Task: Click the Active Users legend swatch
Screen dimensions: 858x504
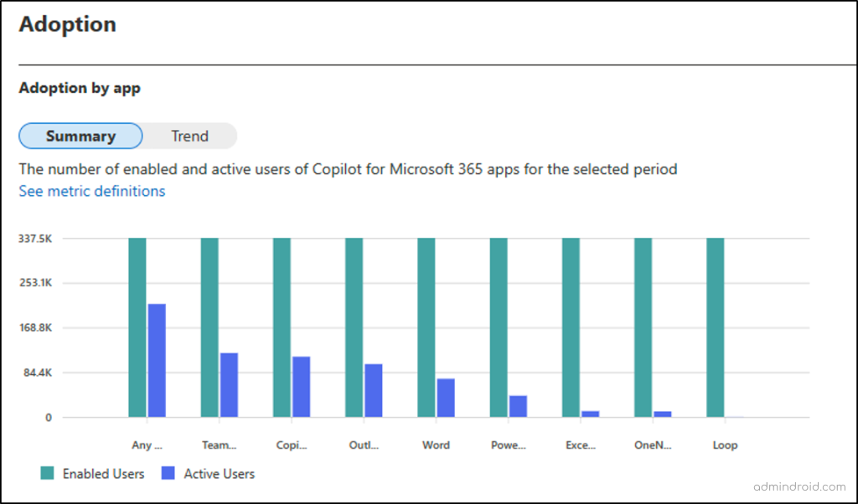Action: pos(168,474)
